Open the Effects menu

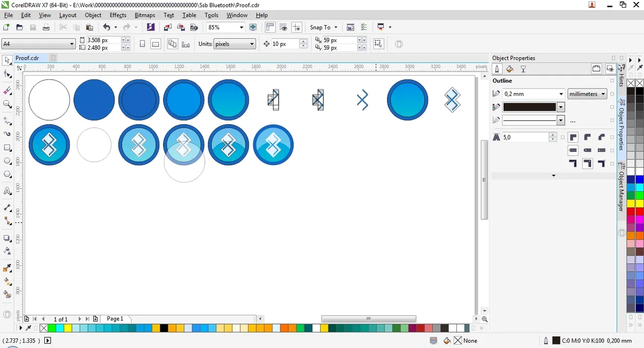coord(118,15)
